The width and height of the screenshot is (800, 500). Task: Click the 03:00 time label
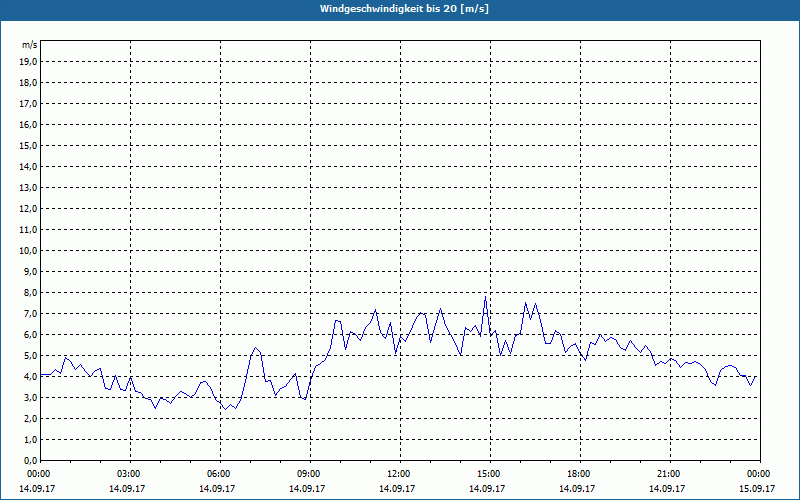coord(129,474)
